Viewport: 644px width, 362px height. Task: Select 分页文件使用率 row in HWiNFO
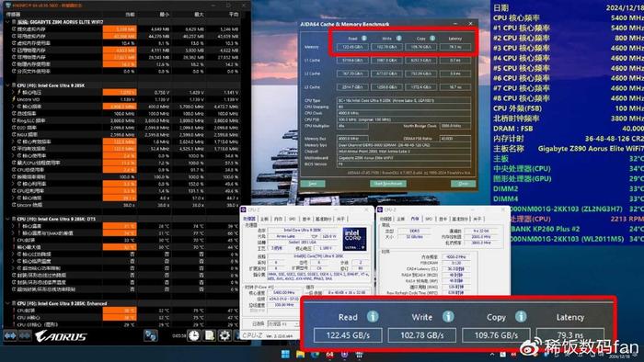coord(122,72)
